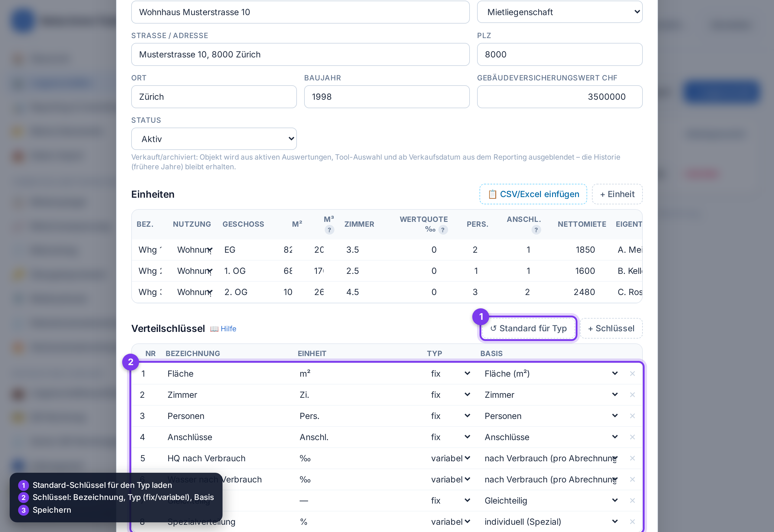
Task: Delete the Zimmer key row
Action: [632, 395]
